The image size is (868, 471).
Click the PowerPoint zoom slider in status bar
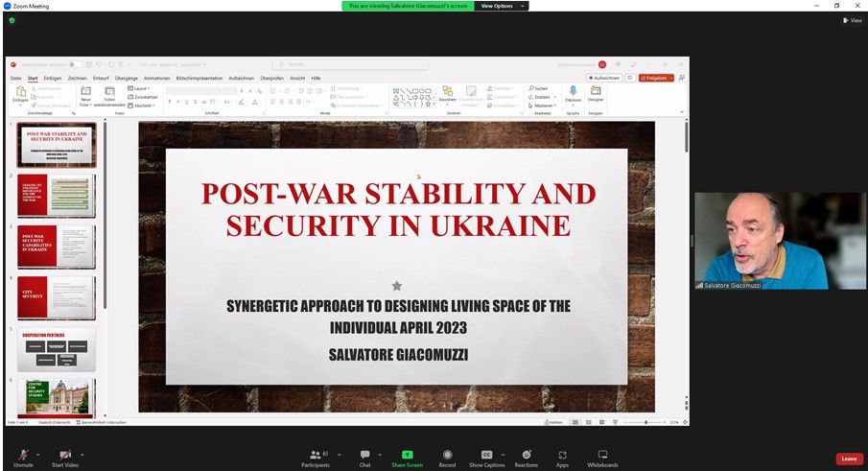point(645,422)
